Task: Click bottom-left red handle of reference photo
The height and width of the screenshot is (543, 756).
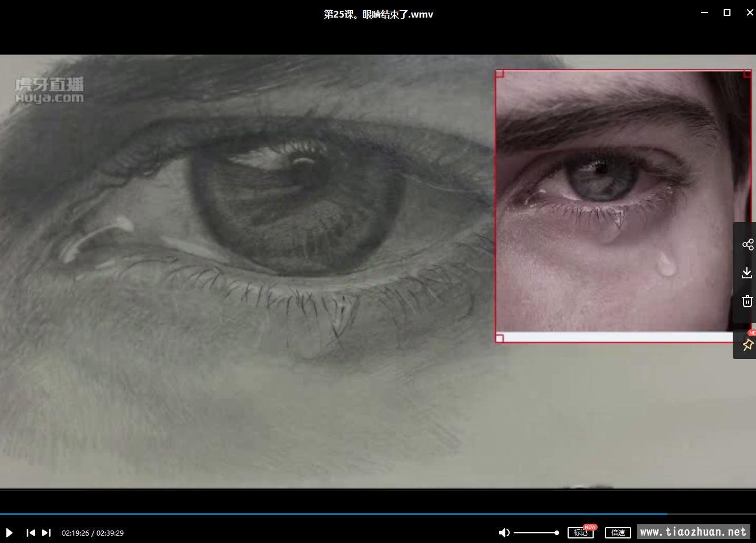Action: point(499,339)
